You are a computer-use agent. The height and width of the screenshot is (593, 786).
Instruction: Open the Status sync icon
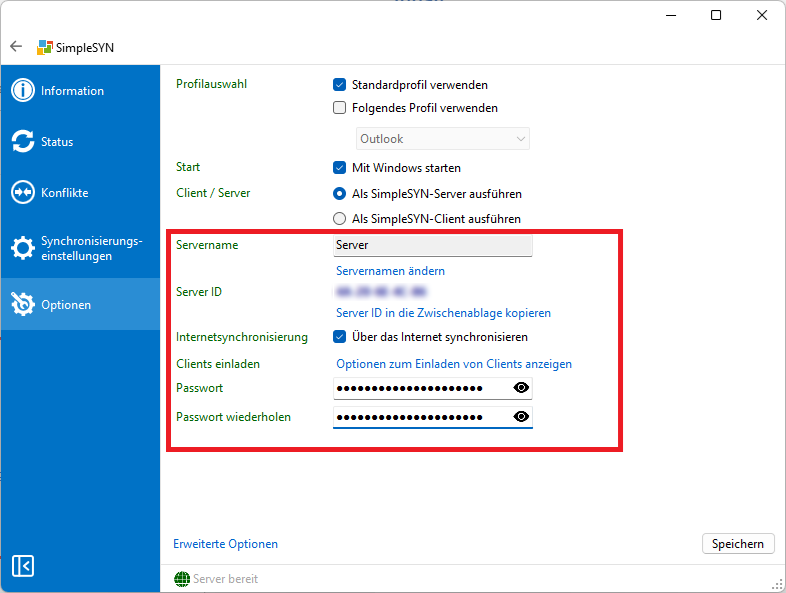pos(23,142)
